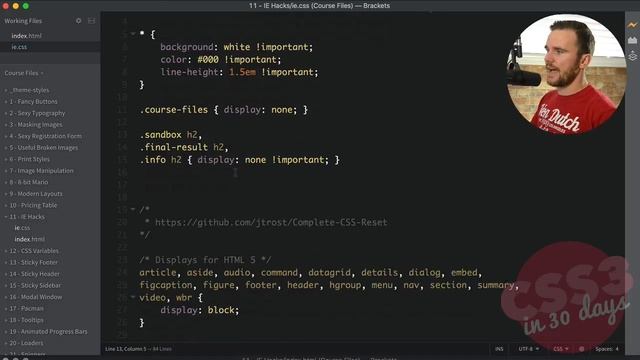Open the 12 - CSS Variables folder
Viewport: 640px width, 360px height.
tap(34, 251)
